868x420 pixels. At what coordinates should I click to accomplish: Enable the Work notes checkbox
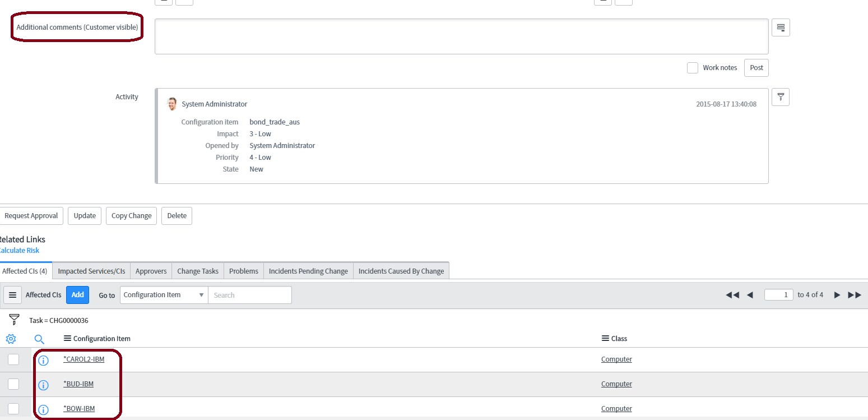693,68
